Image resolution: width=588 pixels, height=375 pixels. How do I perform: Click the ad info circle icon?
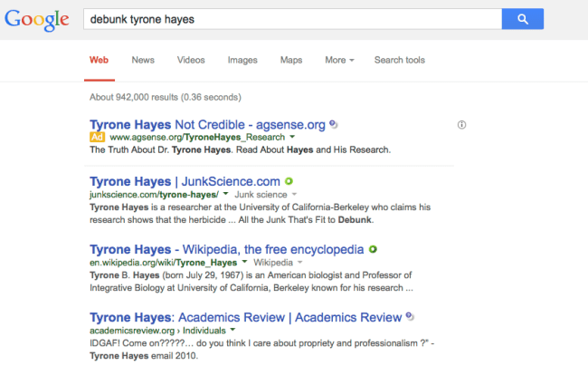click(461, 124)
